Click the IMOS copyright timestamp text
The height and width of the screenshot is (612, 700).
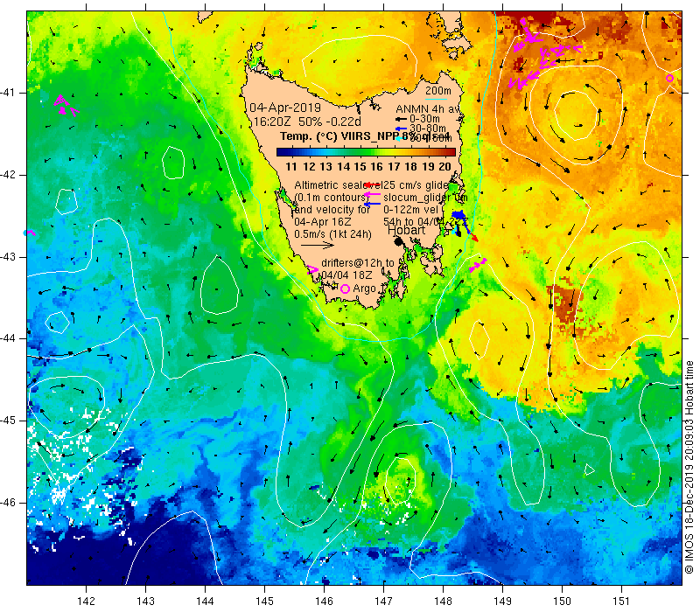tap(689, 468)
